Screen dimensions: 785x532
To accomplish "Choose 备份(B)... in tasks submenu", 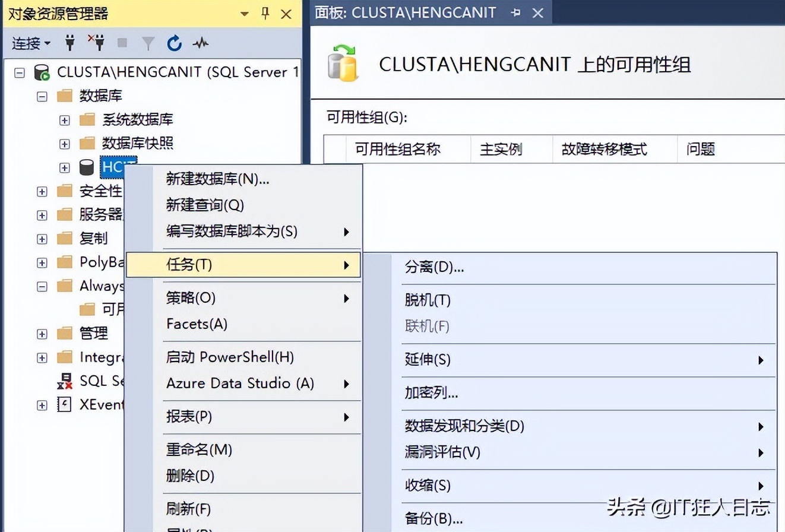I will (570, 518).
